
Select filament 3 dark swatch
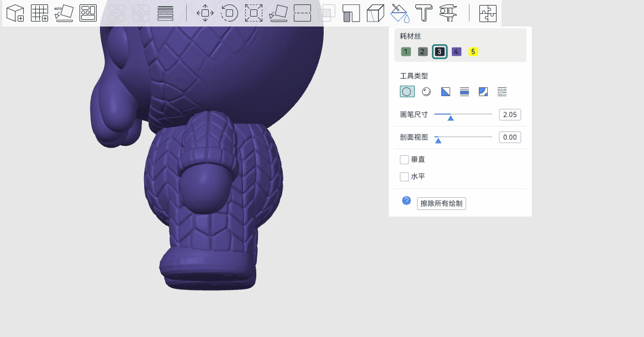[x=440, y=52]
